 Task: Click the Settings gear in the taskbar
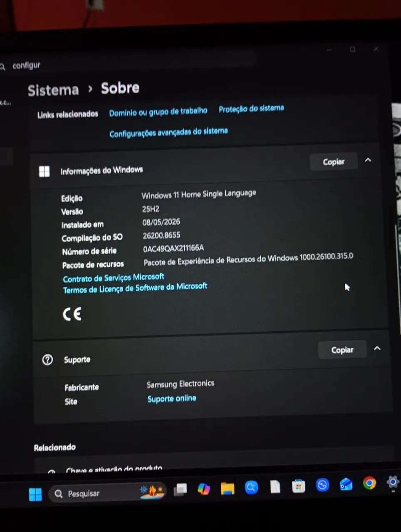pyautogui.click(x=392, y=482)
